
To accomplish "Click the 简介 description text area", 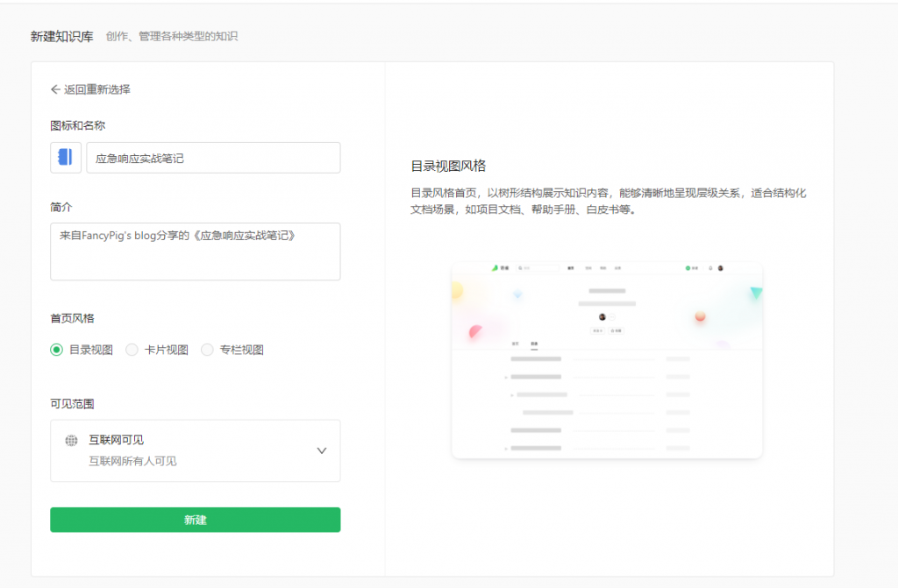I will click(x=196, y=251).
